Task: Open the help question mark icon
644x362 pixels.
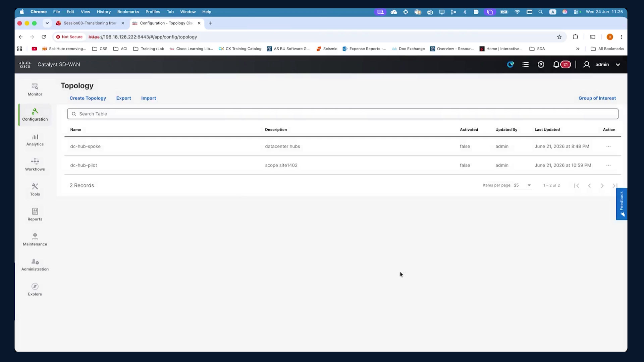Action: (x=541, y=64)
